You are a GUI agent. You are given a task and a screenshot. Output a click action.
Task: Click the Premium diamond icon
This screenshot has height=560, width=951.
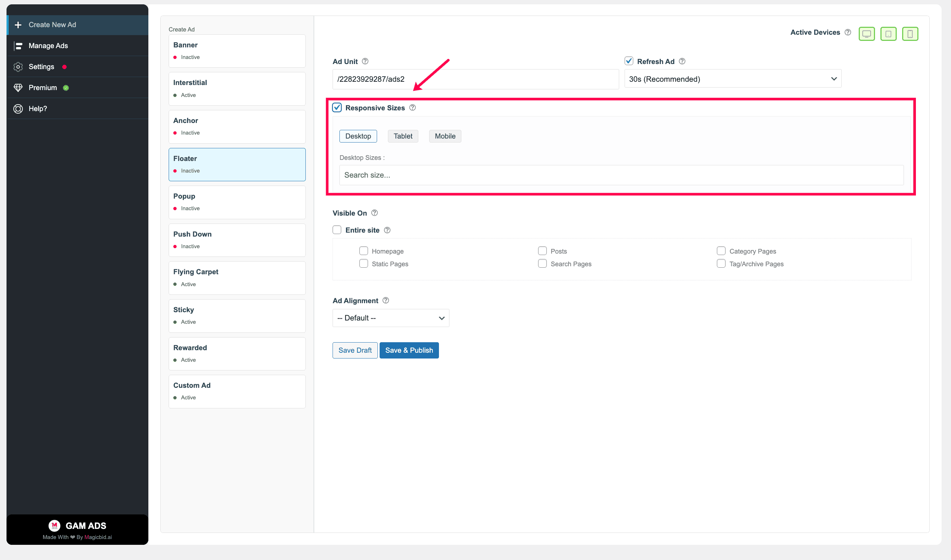click(x=18, y=88)
